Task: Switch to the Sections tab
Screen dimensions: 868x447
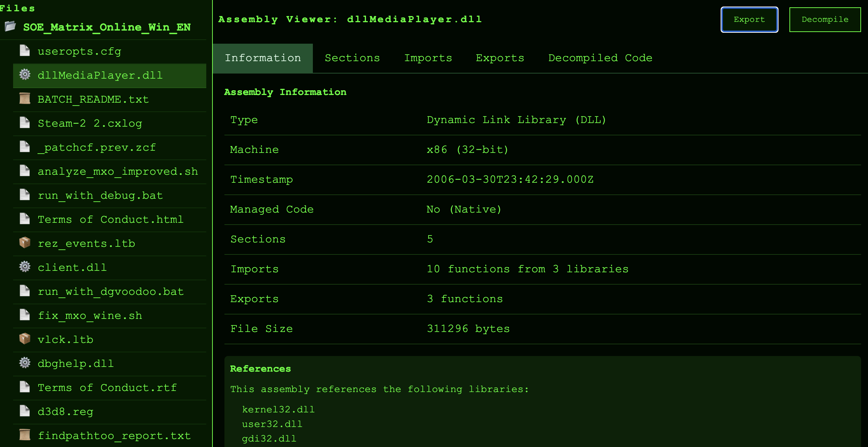Action: 352,58
